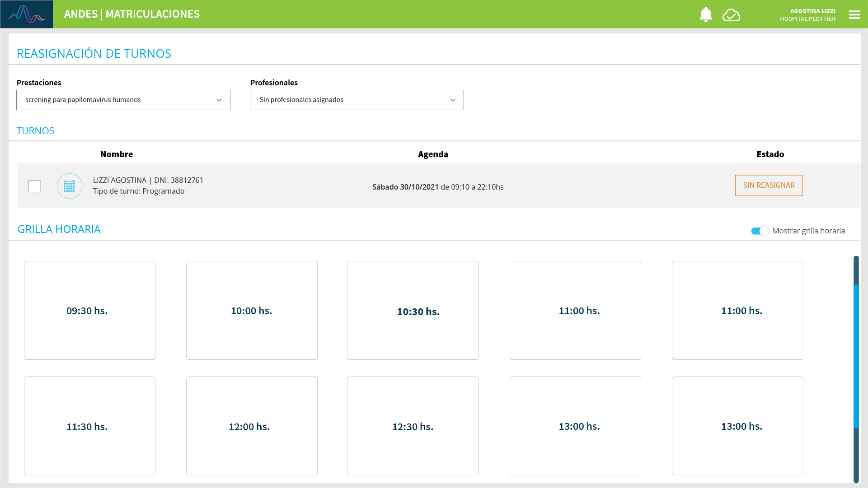Click the SIN REASIGNAR status button
The height and width of the screenshot is (488, 868).
click(768, 186)
